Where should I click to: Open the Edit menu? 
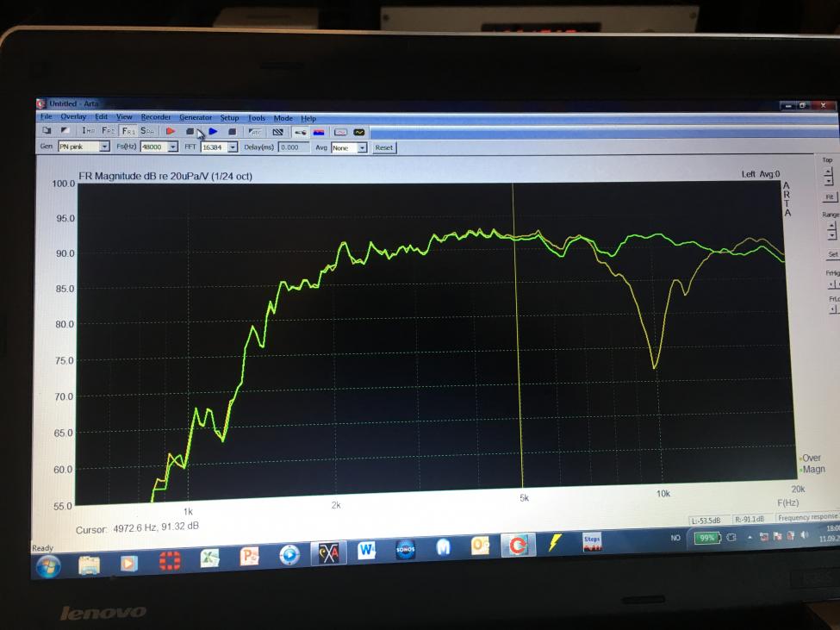102,117
